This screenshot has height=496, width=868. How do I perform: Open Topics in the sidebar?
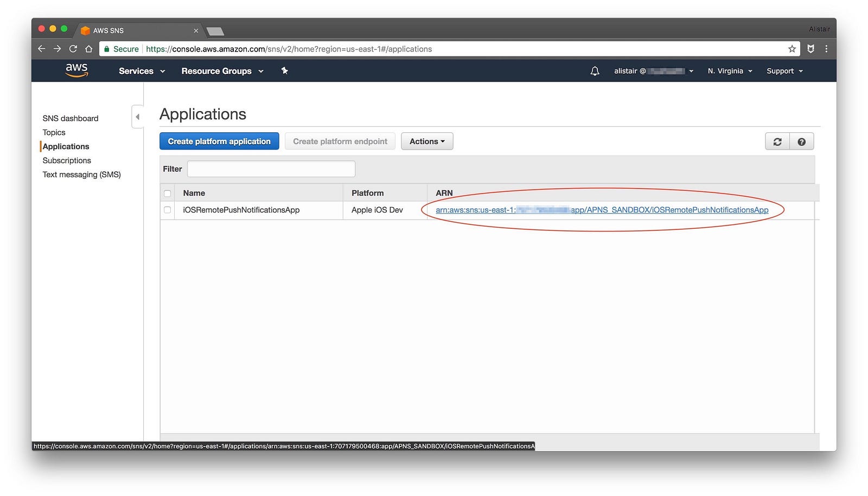point(54,132)
